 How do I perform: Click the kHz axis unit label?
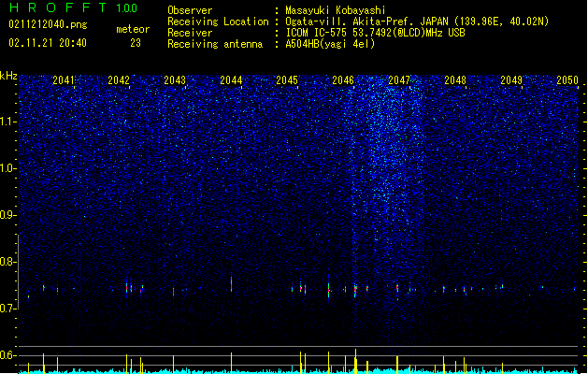pyautogui.click(x=8, y=76)
